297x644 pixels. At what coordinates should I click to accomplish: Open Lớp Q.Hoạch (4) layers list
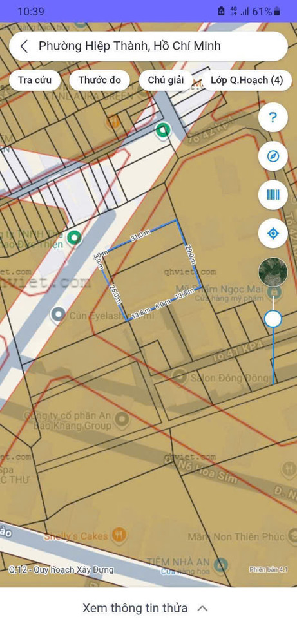pos(247,80)
